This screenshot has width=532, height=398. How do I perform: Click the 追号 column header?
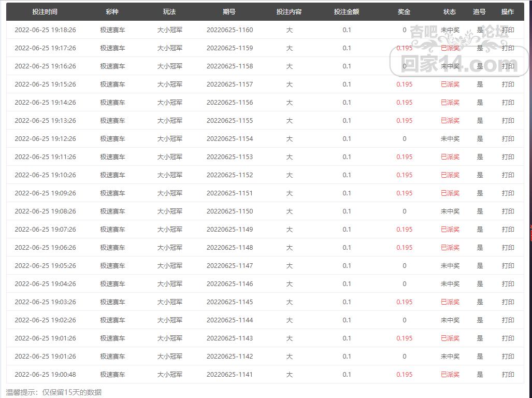pos(479,12)
